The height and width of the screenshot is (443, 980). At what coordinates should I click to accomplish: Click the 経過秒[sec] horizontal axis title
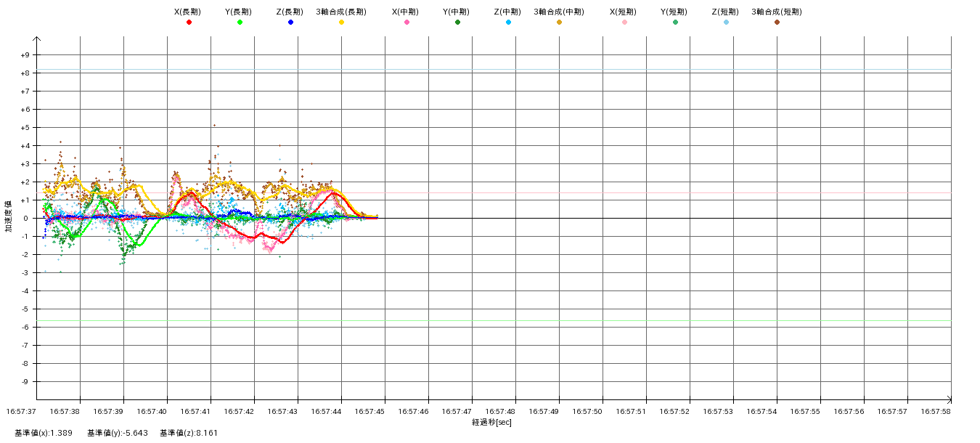click(491, 422)
